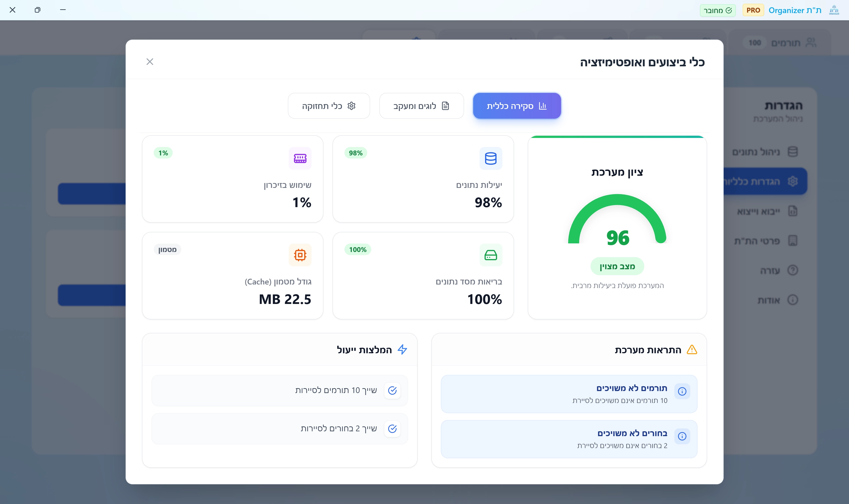The height and width of the screenshot is (504, 849).
Task: Click the lightning bolt optimization recommendations icon
Action: point(402,349)
